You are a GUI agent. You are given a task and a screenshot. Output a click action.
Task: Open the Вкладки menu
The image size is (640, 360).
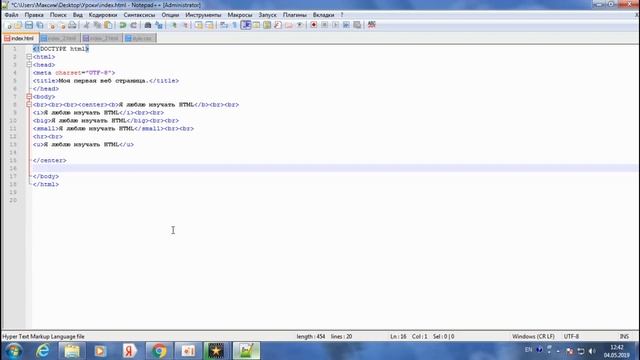click(x=323, y=15)
